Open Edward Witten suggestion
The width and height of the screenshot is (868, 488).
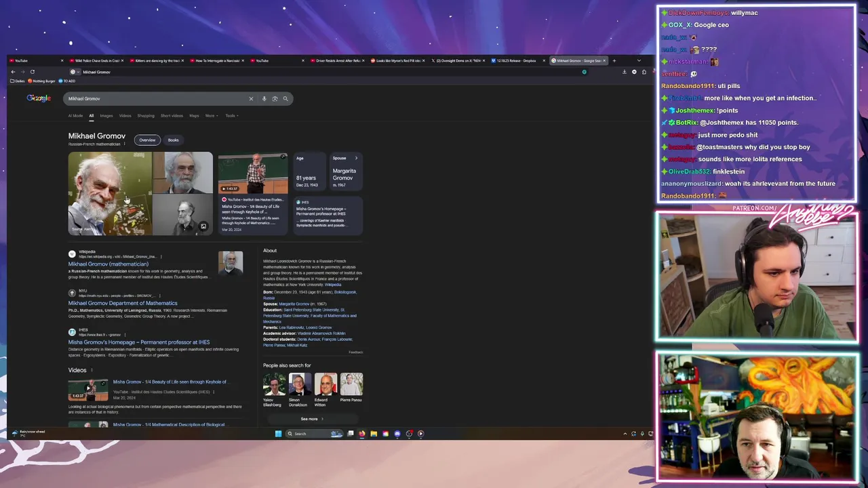(x=325, y=389)
